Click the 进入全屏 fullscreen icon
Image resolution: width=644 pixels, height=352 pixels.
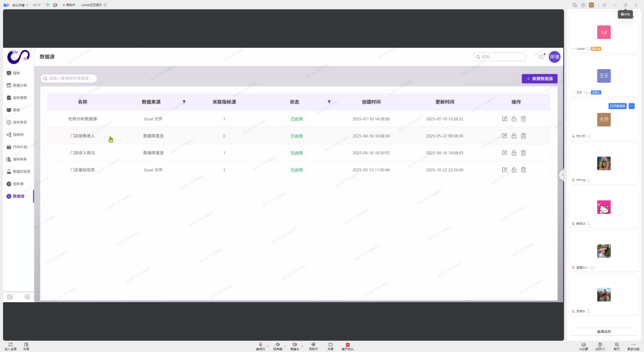pos(10,344)
